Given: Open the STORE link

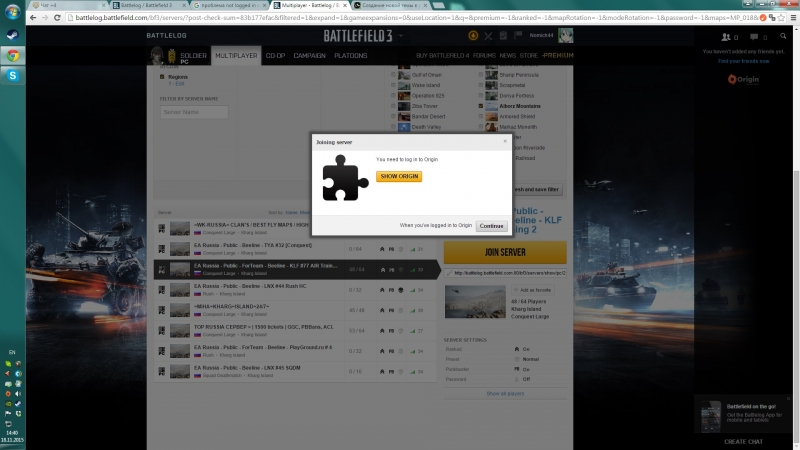Looking at the screenshot, I should (529, 56).
